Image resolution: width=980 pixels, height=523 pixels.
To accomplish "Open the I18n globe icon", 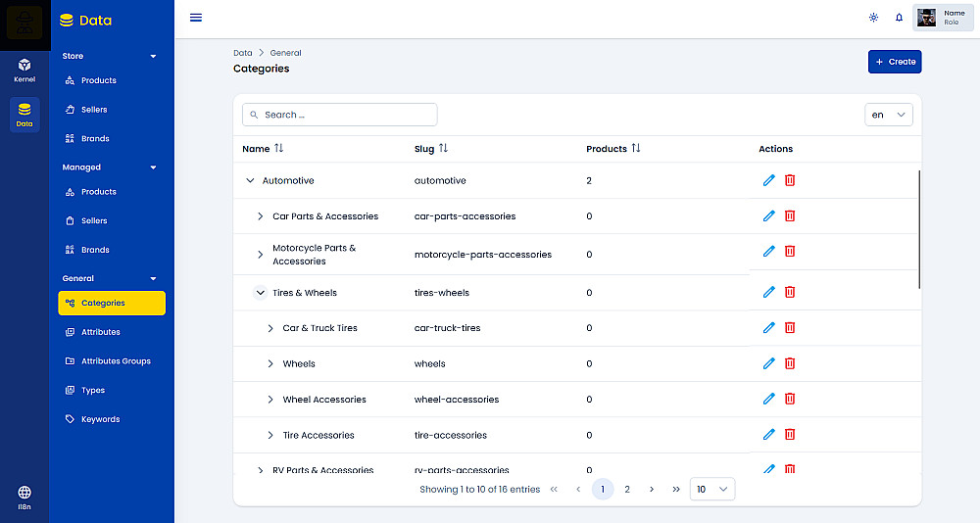I will (x=24, y=497).
